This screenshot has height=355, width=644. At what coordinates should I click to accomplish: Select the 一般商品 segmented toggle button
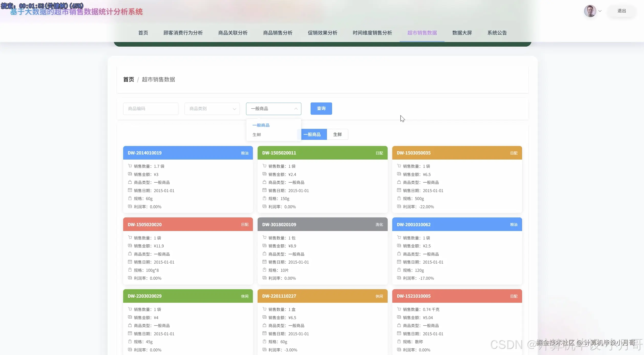coord(313,134)
